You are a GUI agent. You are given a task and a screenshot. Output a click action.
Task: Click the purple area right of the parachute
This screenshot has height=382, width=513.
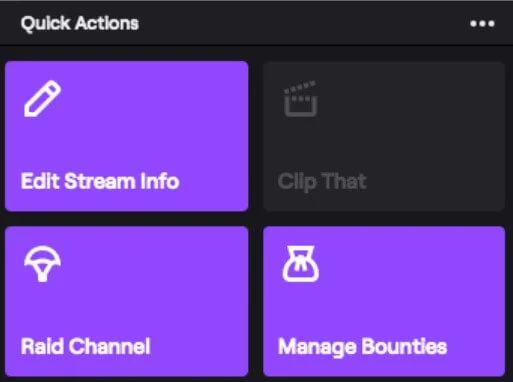[153, 263]
